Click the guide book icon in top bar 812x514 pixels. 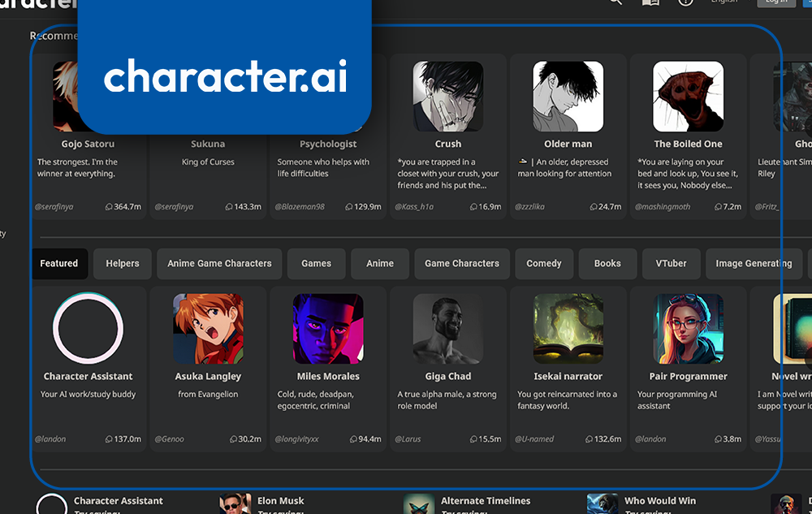point(650,2)
